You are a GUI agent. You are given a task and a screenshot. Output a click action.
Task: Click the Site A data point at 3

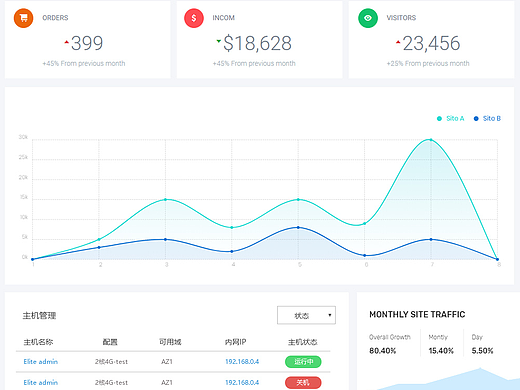165,199
